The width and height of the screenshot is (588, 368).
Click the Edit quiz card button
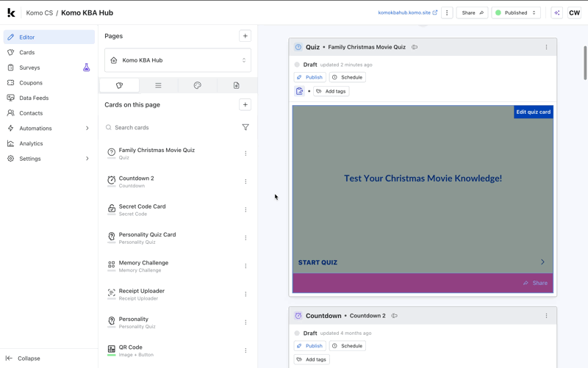533,112
